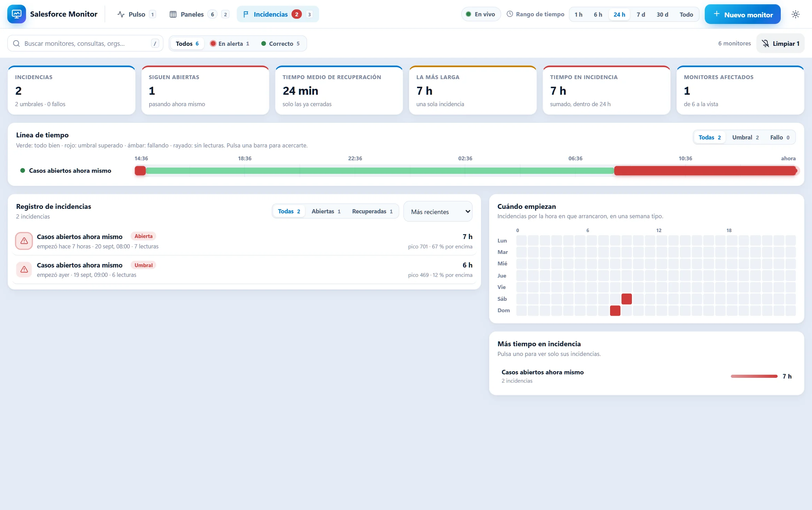812x510 pixels.
Task: Filter monitors by Correcto
Action: pyautogui.click(x=280, y=43)
